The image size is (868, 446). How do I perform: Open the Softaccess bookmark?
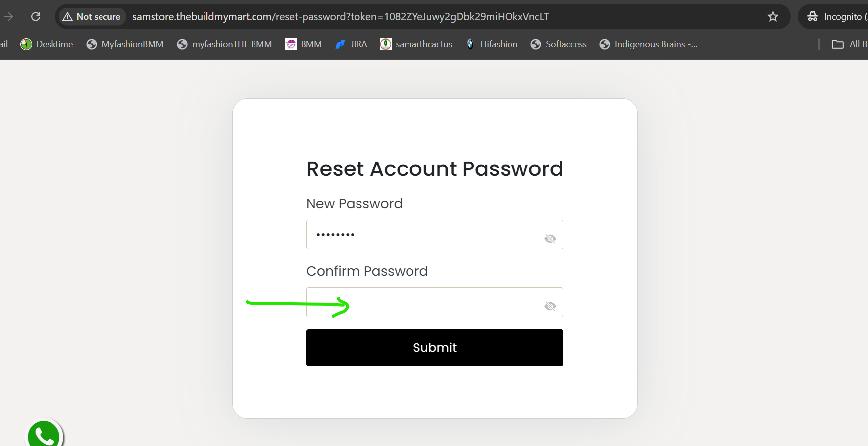(x=559, y=44)
